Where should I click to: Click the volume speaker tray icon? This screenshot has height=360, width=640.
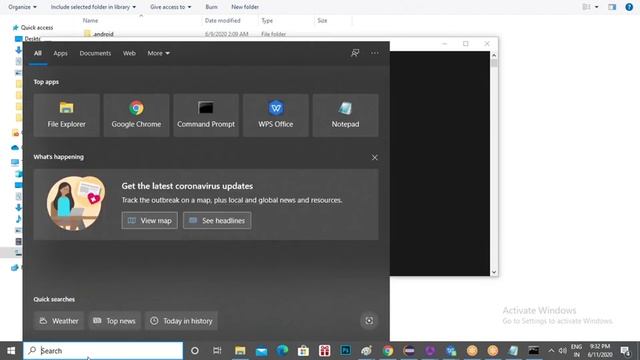click(562, 351)
